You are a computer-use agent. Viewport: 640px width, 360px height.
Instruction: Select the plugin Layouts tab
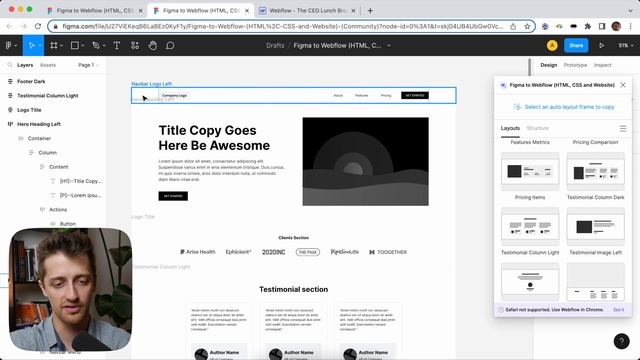click(x=510, y=128)
